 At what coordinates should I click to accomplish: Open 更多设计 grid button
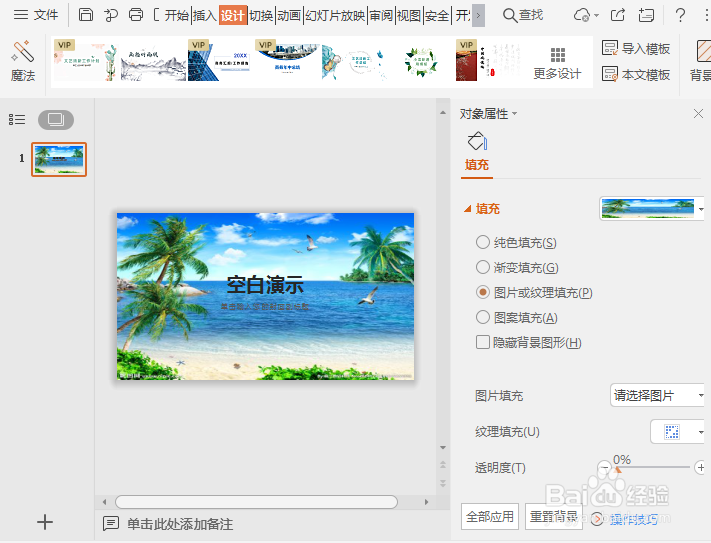557,63
